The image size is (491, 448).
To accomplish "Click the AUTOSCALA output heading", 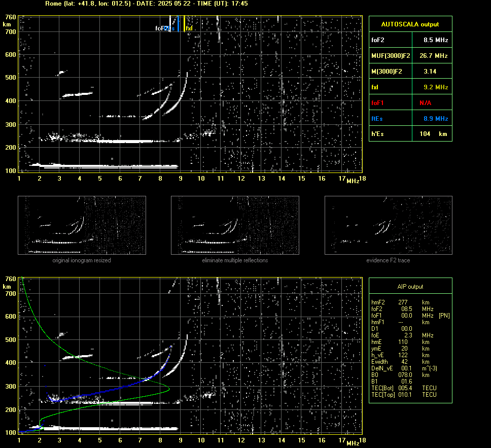I will click(x=410, y=24).
